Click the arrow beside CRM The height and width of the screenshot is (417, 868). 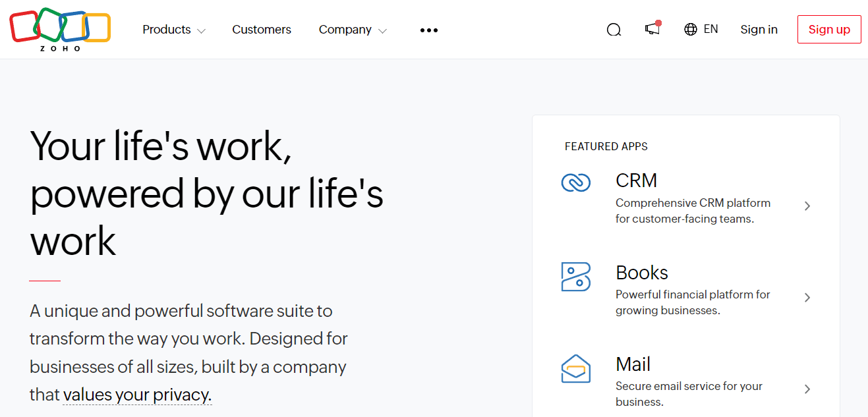[807, 206]
